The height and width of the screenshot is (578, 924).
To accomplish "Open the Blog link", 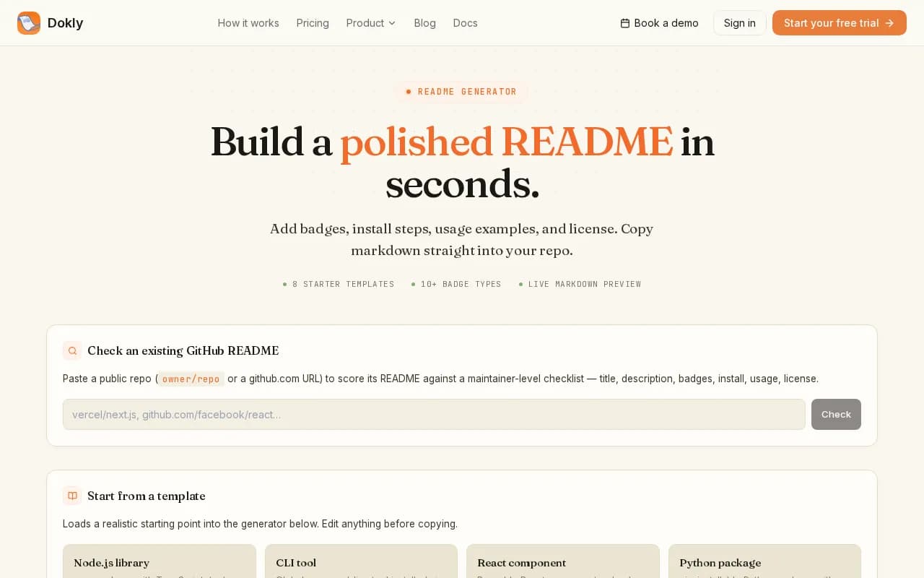I will coord(424,23).
